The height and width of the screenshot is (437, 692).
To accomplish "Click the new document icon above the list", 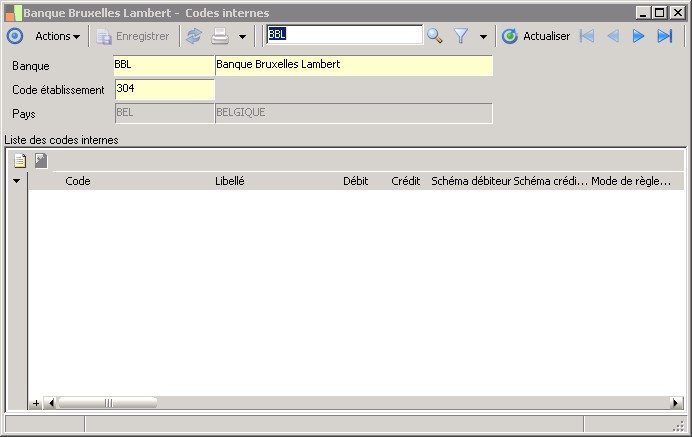I will tap(20, 161).
